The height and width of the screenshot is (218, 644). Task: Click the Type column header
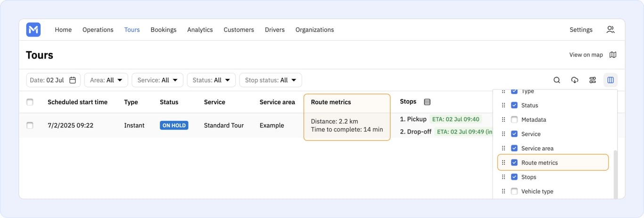131,102
